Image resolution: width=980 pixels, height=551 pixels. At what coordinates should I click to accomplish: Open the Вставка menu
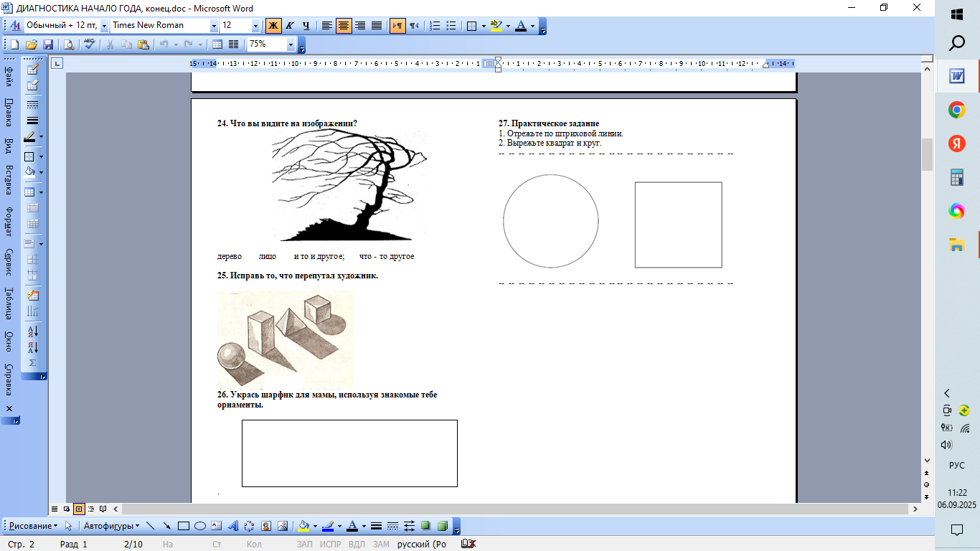click(x=9, y=180)
